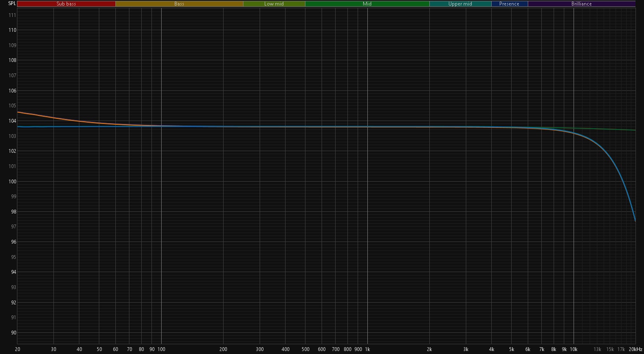Click the 20kHz label on the frequency axis
The width and height of the screenshot is (644, 354).
(x=635, y=349)
